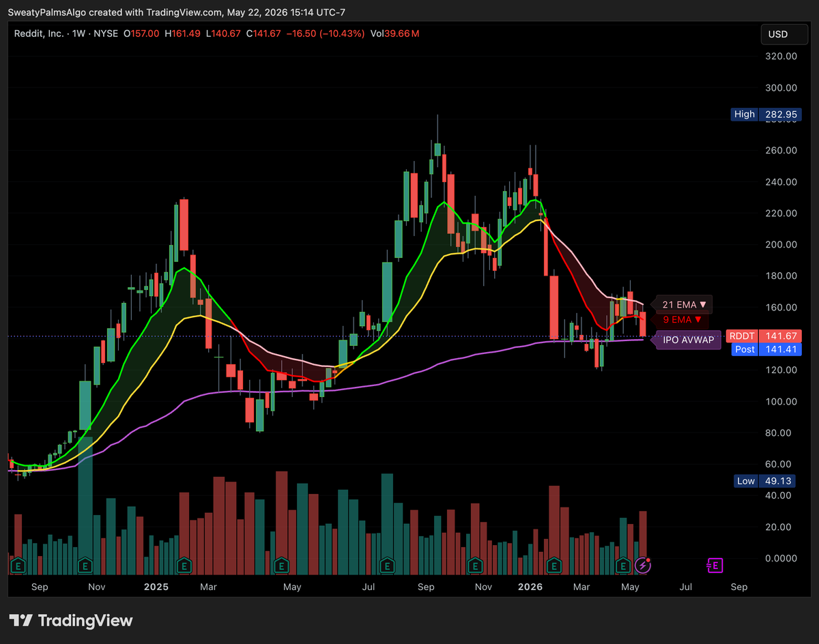The width and height of the screenshot is (819, 644).
Task: Click the open value O157.00
Action: click(x=141, y=33)
